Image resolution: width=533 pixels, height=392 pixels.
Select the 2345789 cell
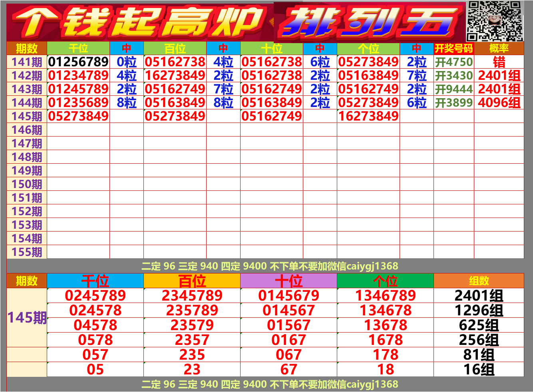[x=192, y=295]
